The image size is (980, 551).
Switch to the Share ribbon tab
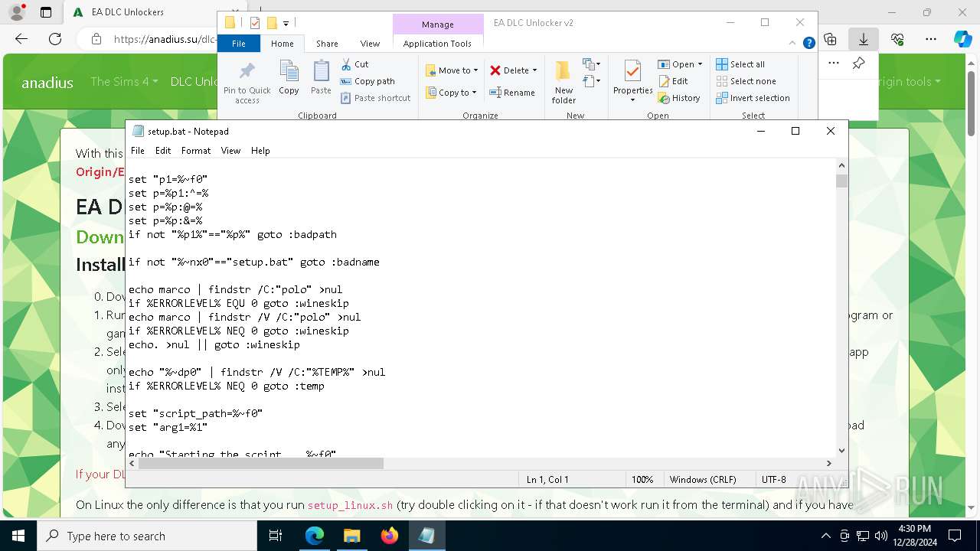pyautogui.click(x=327, y=44)
